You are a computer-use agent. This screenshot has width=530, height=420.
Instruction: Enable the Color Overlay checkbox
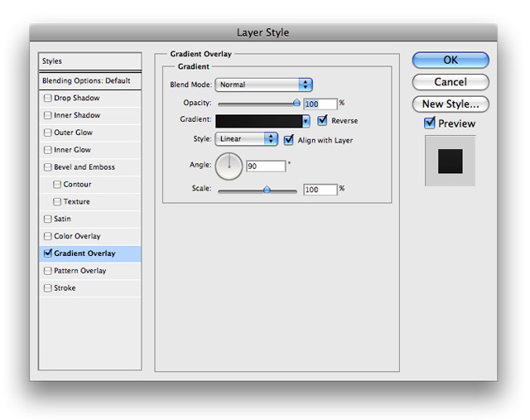pyautogui.click(x=48, y=236)
